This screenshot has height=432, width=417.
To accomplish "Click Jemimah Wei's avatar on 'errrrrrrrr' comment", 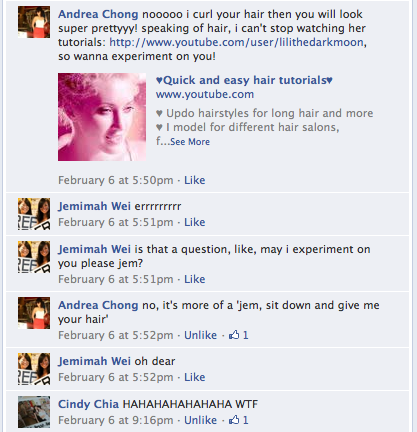I will point(34,214).
